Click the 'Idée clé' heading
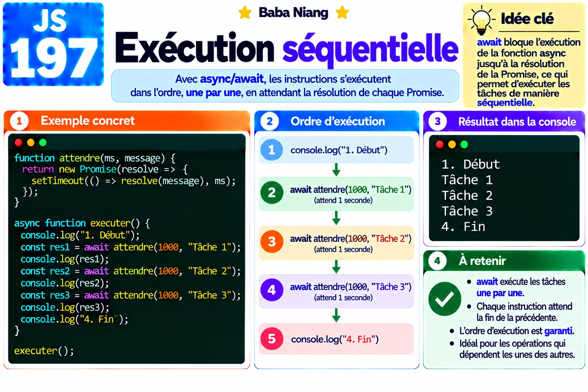This screenshot has height=392, width=588. [x=527, y=19]
